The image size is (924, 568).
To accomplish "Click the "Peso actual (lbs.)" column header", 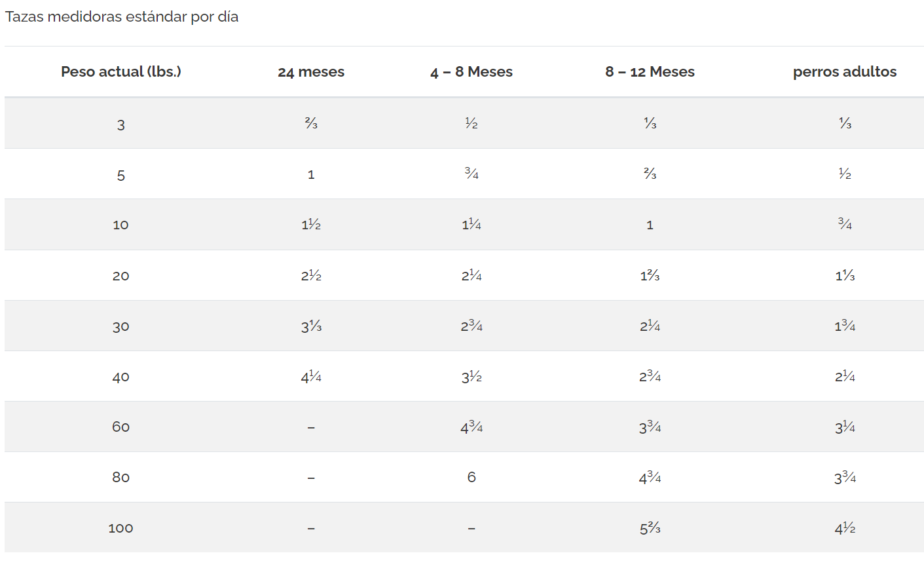I will [121, 71].
